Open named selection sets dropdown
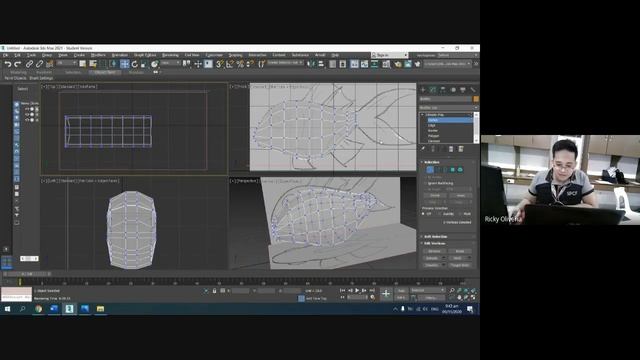Screen dimensions: 640x360 pyautogui.click(x=285, y=63)
